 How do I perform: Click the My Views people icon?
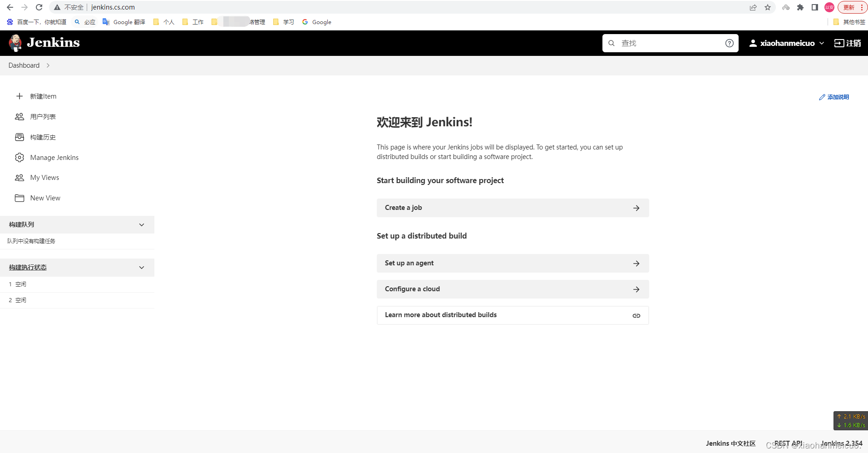pyautogui.click(x=20, y=178)
